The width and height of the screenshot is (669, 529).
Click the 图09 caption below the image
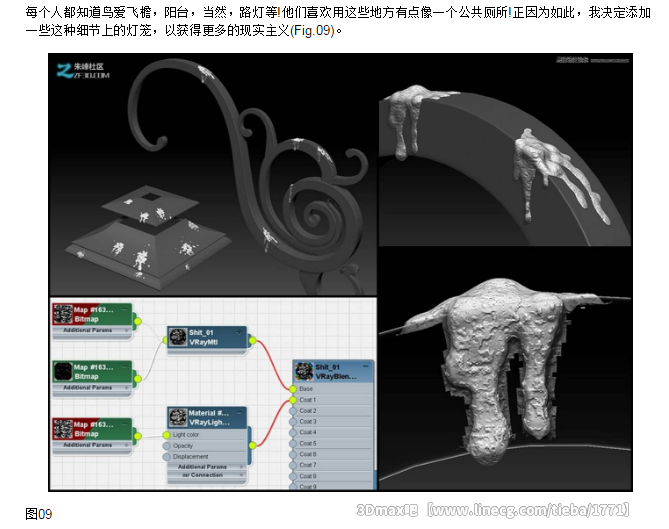38,514
